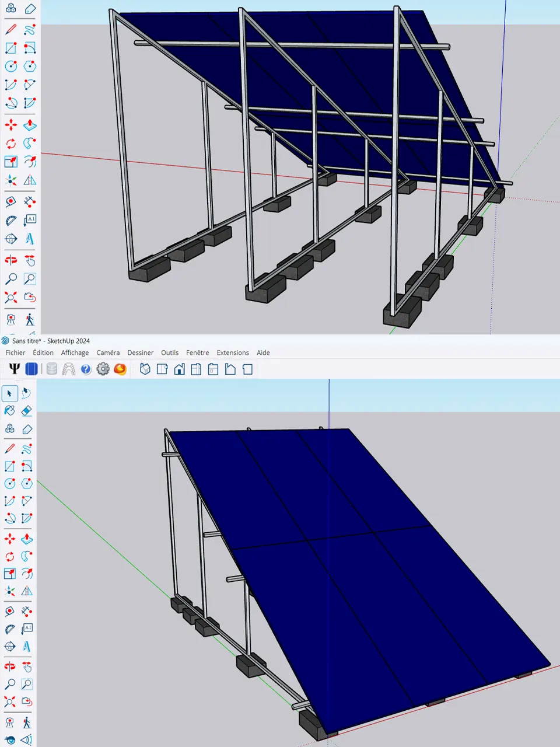Pick the Paint Bucket tool
The image size is (560, 747).
click(x=9, y=411)
